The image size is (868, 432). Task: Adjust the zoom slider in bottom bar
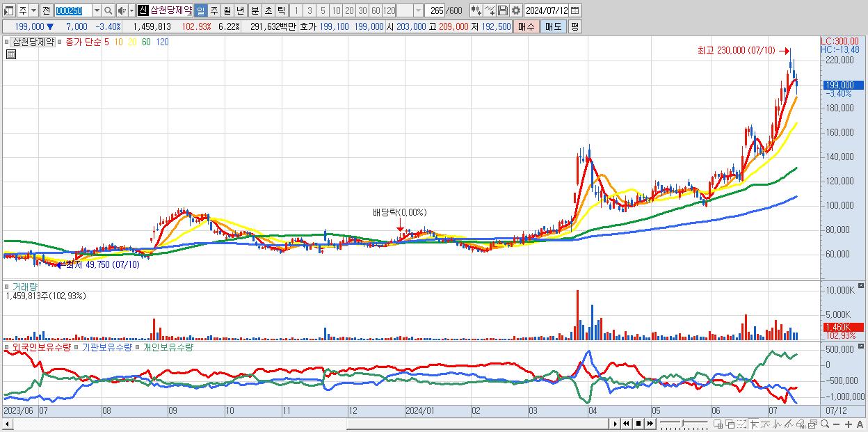pos(683,424)
